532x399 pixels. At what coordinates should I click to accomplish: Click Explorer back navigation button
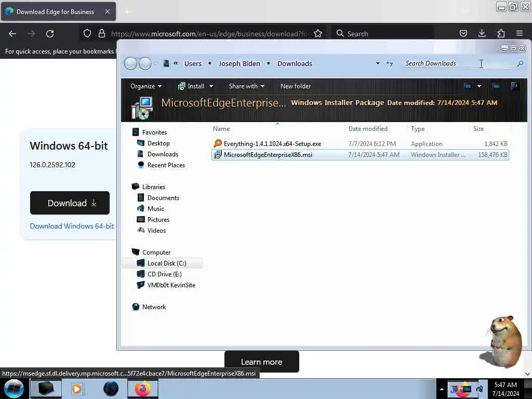130,63
